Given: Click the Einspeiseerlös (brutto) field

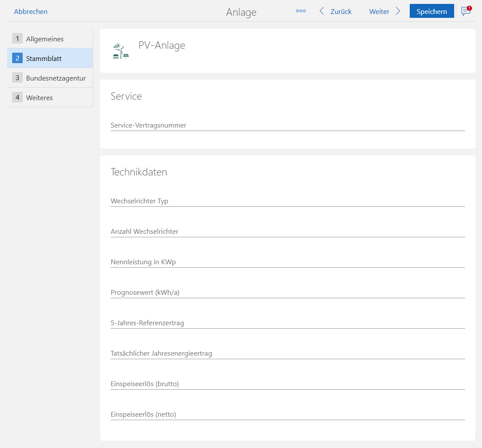Looking at the screenshot, I should (287, 384).
